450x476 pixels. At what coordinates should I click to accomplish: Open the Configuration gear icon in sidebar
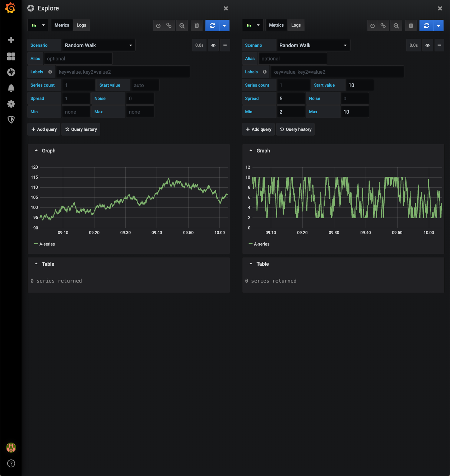11,104
